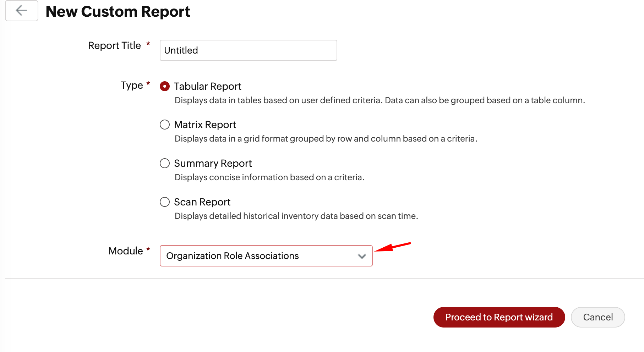Screen dimensions: 644x352
Task: Click the Module field label
Action: coord(126,251)
